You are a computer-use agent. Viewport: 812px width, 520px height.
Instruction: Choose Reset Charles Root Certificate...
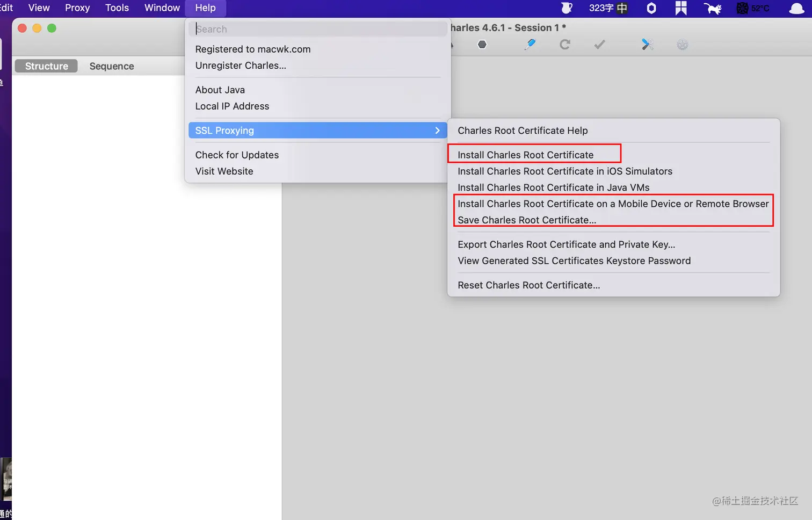pyautogui.click(x=613, y=285)
